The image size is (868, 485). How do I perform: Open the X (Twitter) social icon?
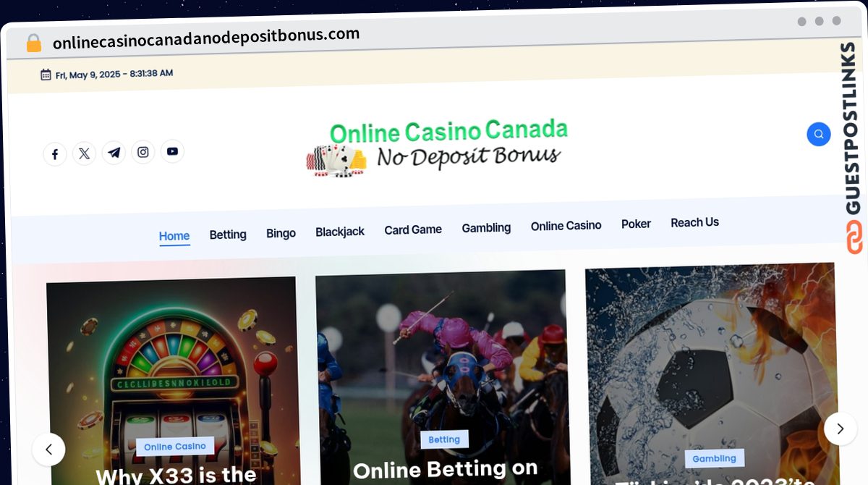85,153
